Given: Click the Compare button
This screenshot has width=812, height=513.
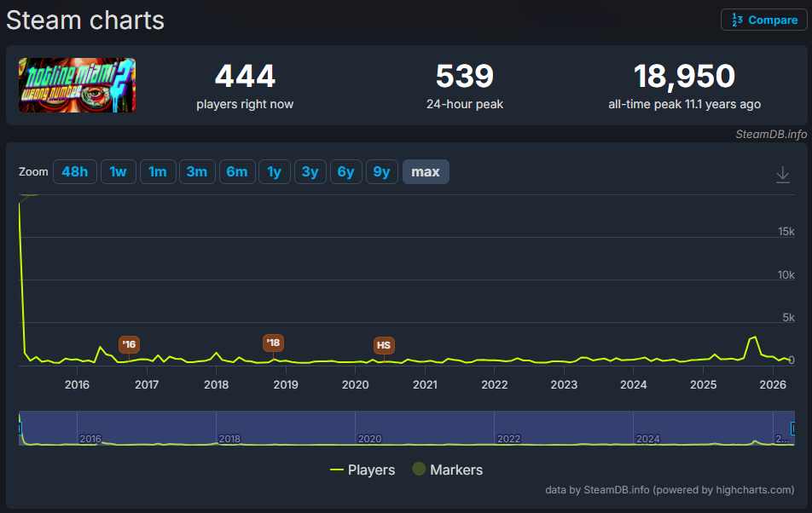Looking at the screenshot, I should pos(764,20).
